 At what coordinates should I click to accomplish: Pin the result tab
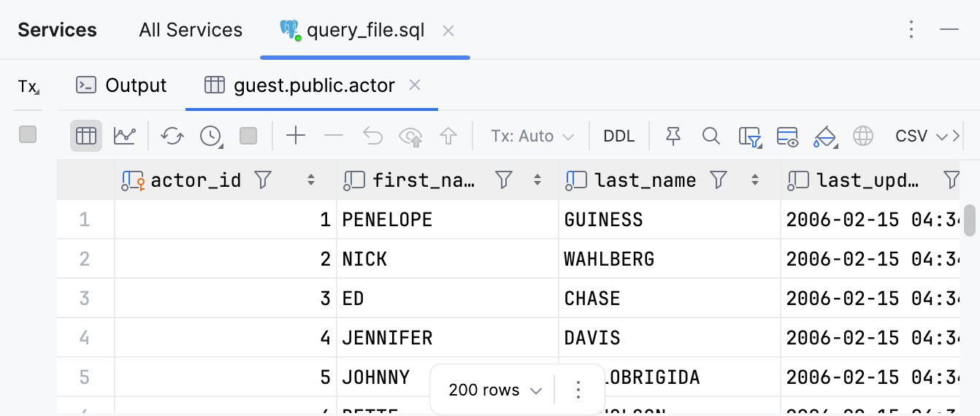pyautogui.click(x=673, y=136)
